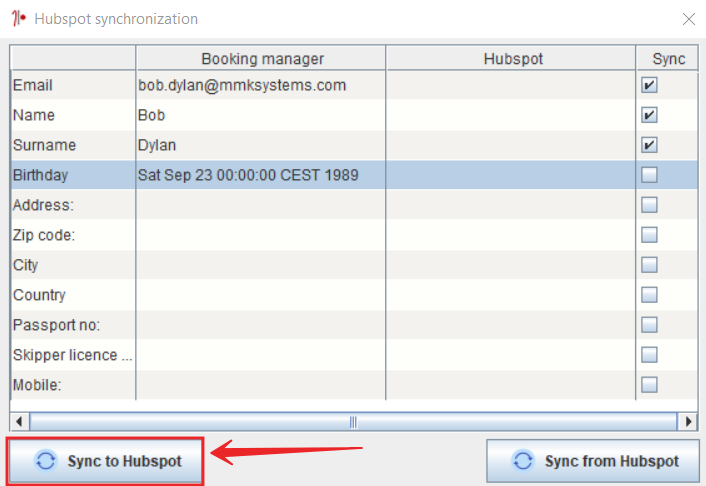Image resolution: width=706 pixels, height=486 pixels.
Task: Click the horizontal scrollbar thumb
Action: (353, 422)
